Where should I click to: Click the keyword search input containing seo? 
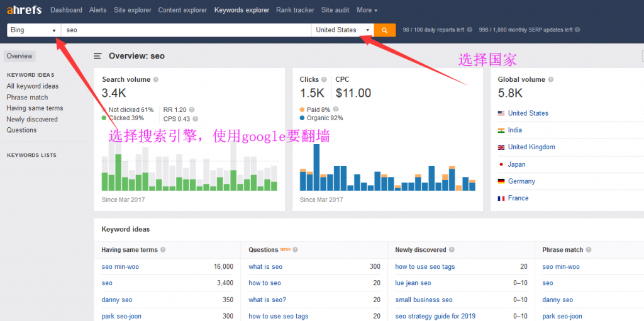(186, 30)
